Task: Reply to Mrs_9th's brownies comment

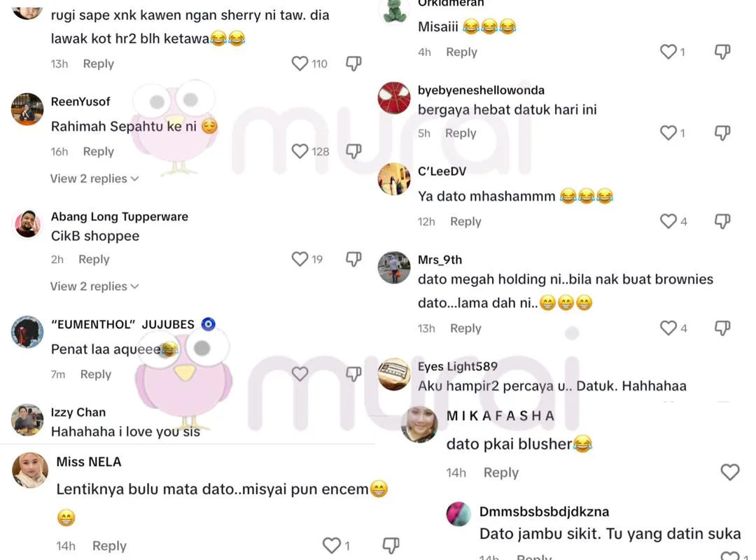Action: tap(465, 328)
